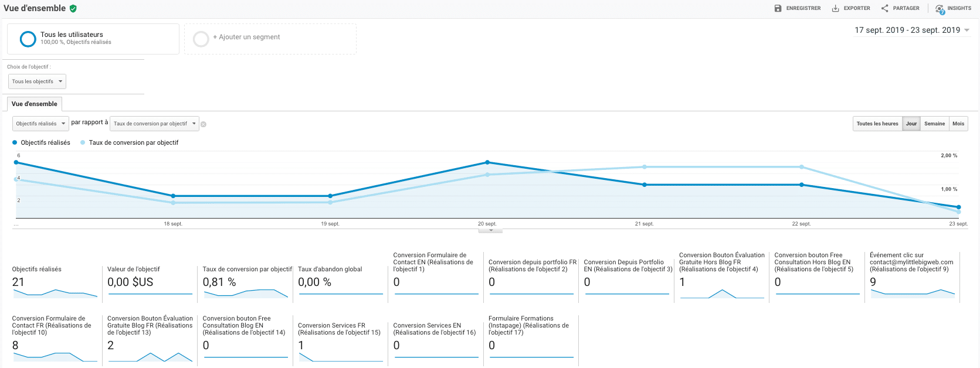Viewport: 980px width, 368px height.
Task: Switch the chart to Mois granularity
Action: [958, 124]
